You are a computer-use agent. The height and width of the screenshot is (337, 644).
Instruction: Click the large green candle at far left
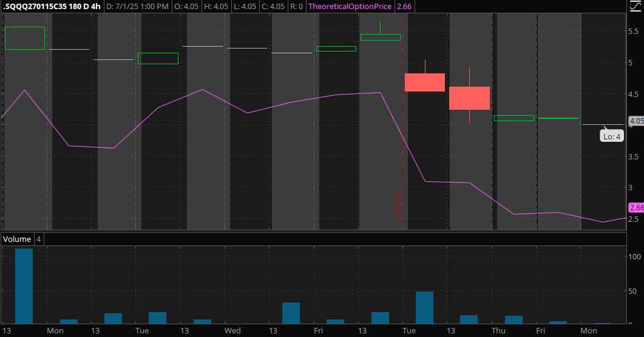point(24,38)
